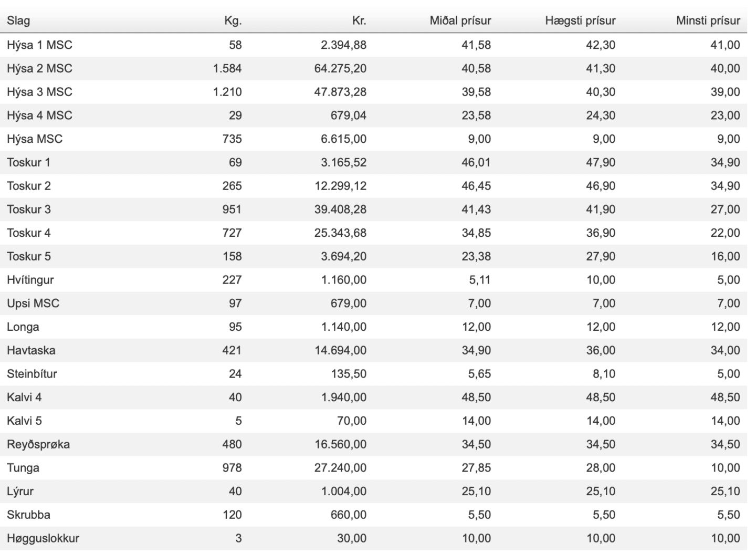Click the Kr. column header
The height and width of the screenshot is (553, 756).
point(359,21)
